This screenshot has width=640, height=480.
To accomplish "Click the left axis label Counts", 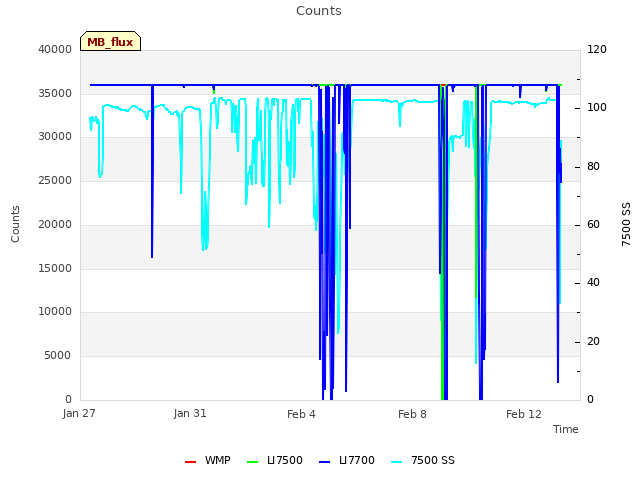I will coord(15,224).
